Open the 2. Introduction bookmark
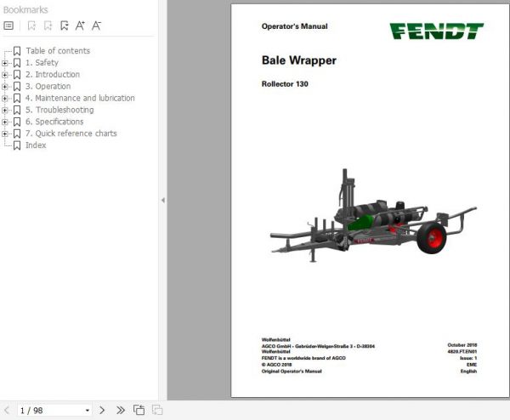 (53, 75)
